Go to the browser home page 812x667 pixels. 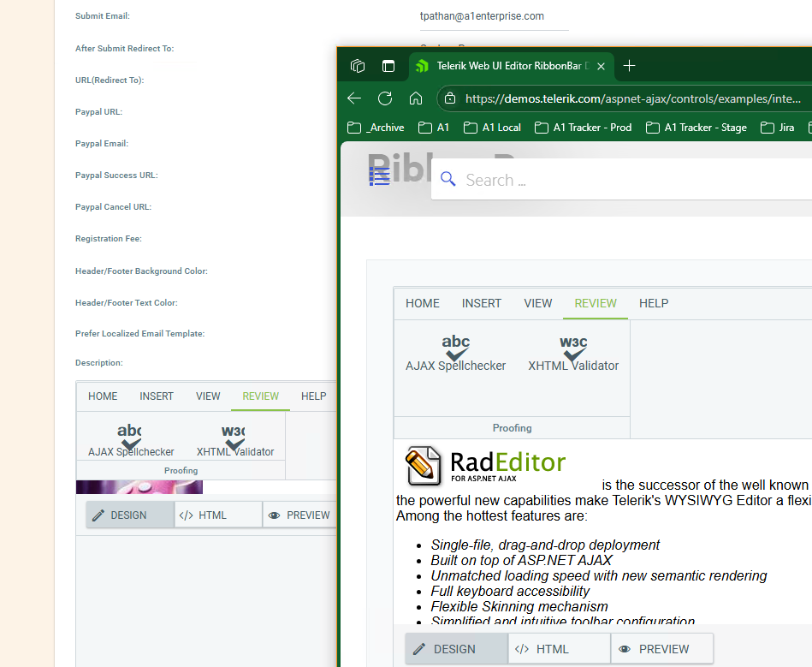click(x=416, y=98)
